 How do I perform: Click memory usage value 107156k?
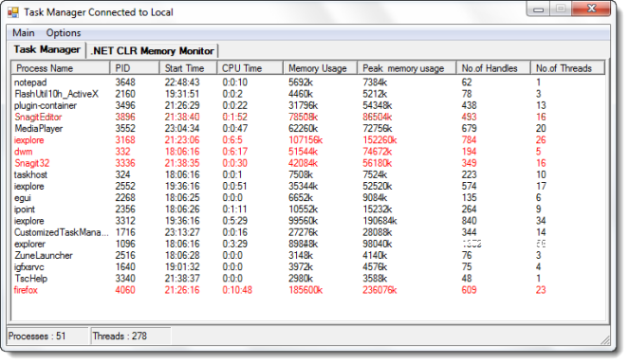(x=305, y=140)
